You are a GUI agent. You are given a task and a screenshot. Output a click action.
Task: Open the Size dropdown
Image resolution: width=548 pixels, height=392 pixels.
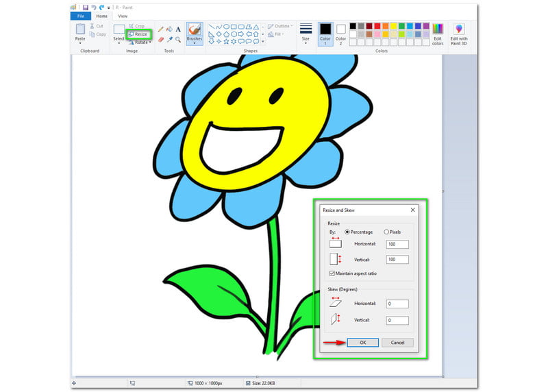pyautogui.click(x=306, y=33)
